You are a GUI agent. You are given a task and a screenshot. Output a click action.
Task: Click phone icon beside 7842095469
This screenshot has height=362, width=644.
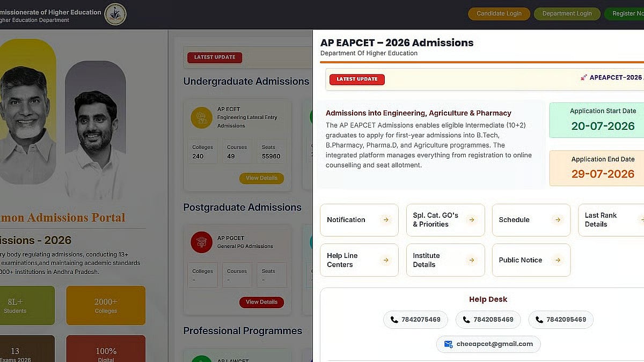coord(539,320)
